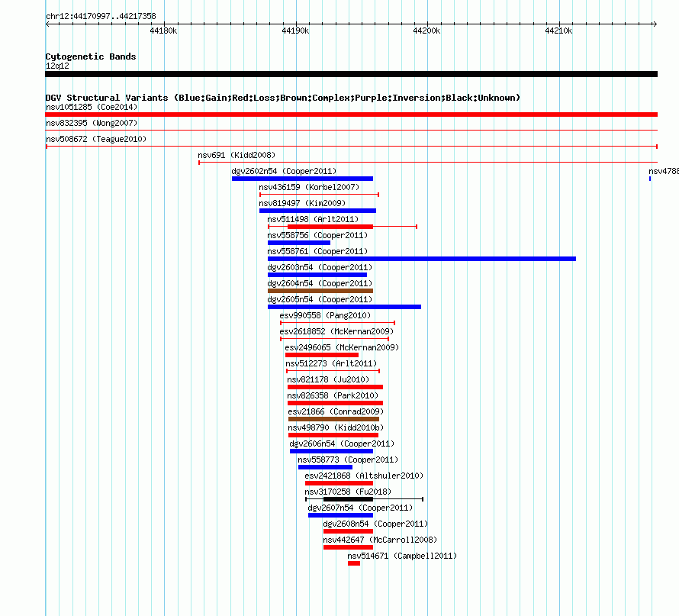679x616 pixels.
Task: Click the Cytogenetic Bands track title
Action: (91, 56)
